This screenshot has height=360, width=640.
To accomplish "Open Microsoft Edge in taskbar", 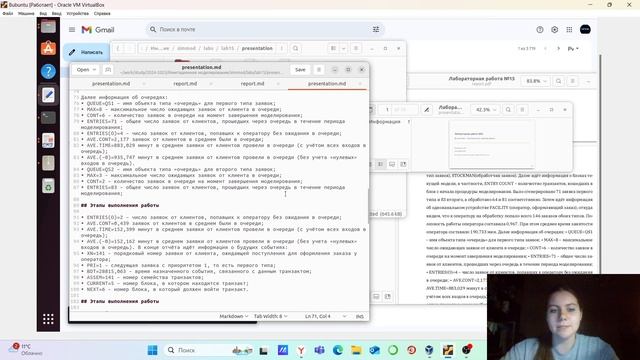I will [338, 350].
